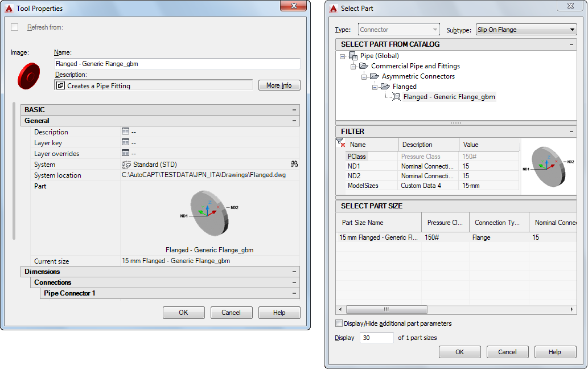Collapse SELECT PART FROM CATALOG panel

tap(571, 44)
